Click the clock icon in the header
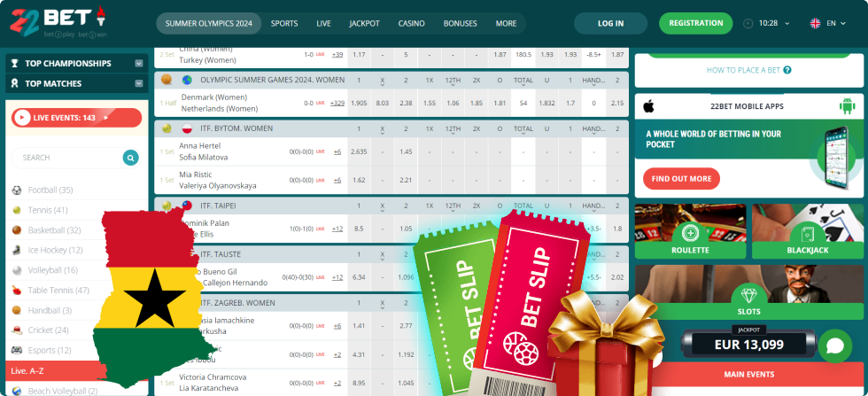The width and height of the screenshot is (868, 396). 748,23
